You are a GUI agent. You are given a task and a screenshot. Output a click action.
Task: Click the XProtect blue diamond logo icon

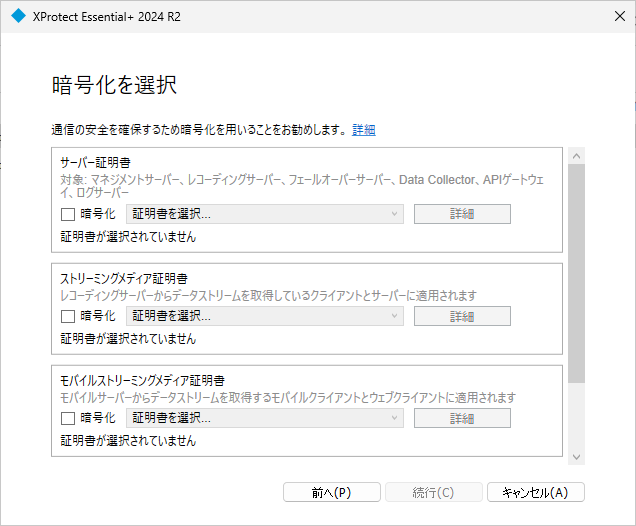[x=18, y=16]
